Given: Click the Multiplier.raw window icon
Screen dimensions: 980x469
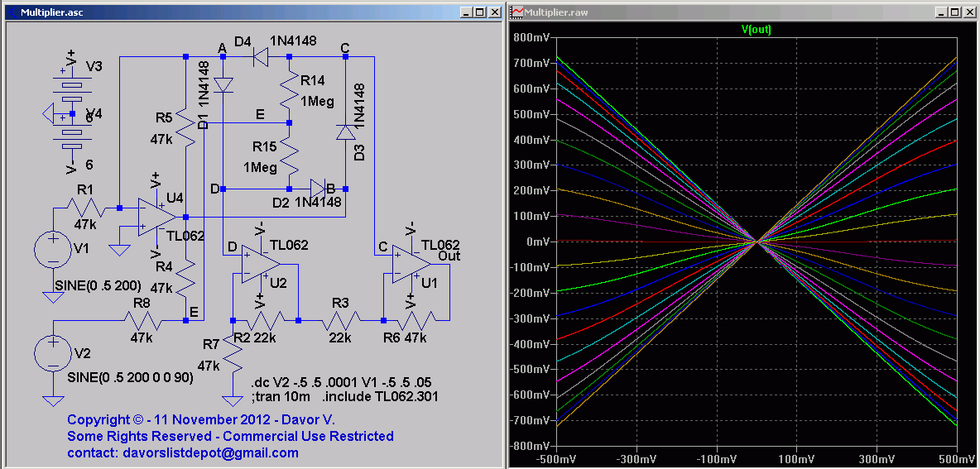Looking at the screenshot, I should pyautogui.click(x=517, y=12).
